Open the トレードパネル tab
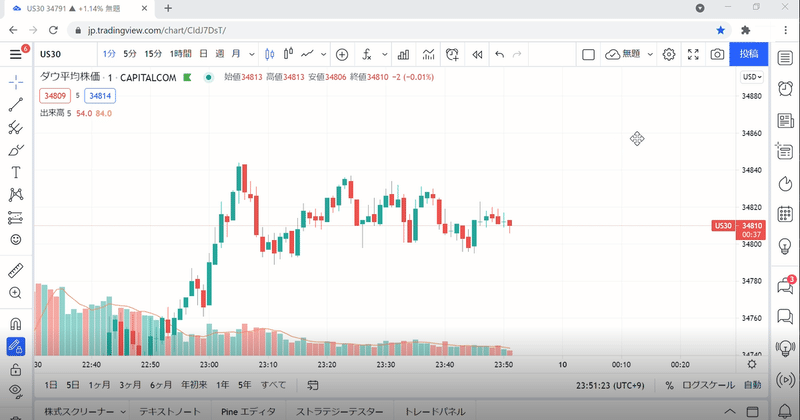 [435, 412]
